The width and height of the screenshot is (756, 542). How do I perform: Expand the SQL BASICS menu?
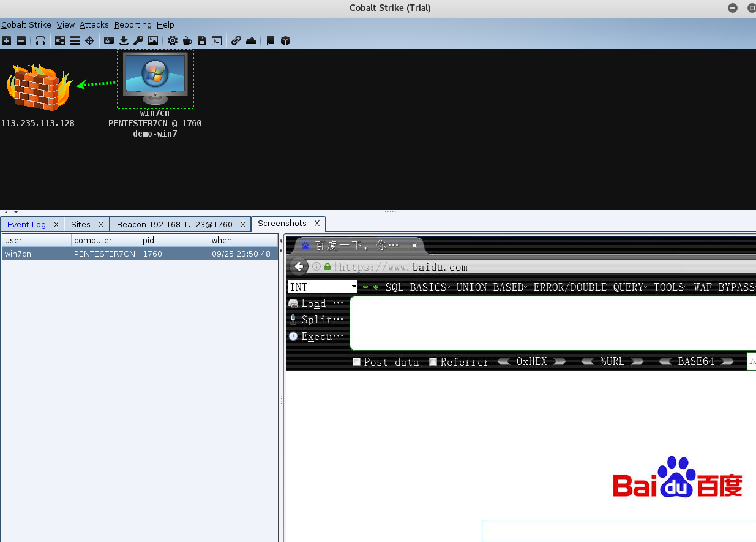(418, 287)
